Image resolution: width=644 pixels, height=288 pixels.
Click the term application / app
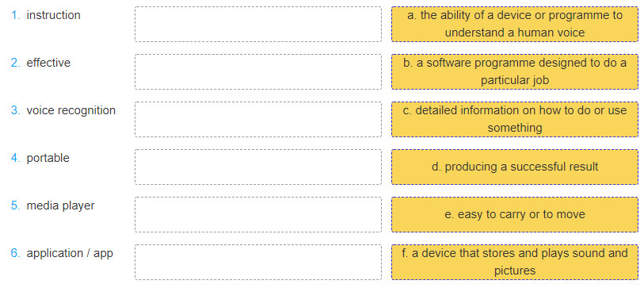[70, 253]
